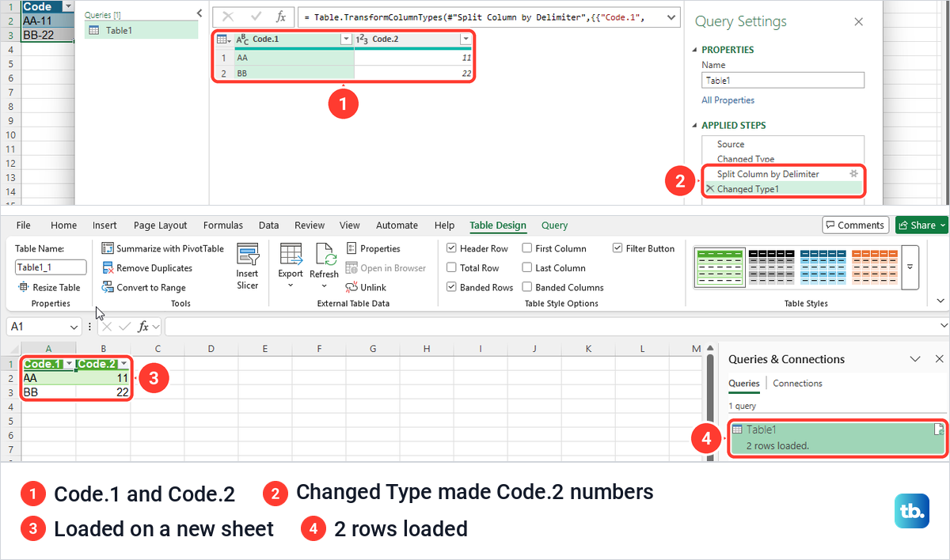Click the 123 number type icon of Code.2
Image resolution: width=950 pixels, height=560 pixels.
[x=362, y=39]
